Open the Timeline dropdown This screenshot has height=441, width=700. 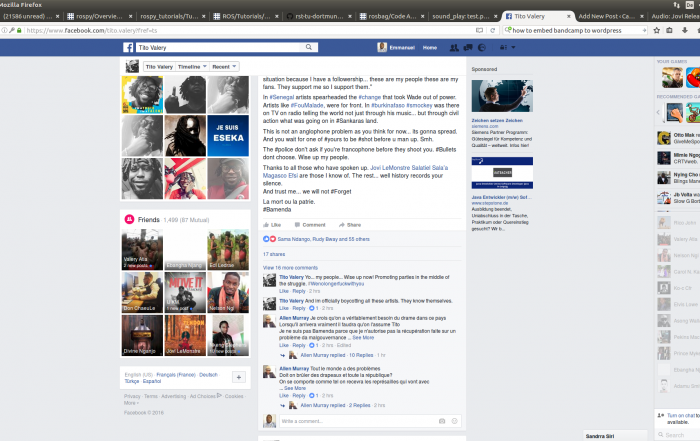(192, 66)
